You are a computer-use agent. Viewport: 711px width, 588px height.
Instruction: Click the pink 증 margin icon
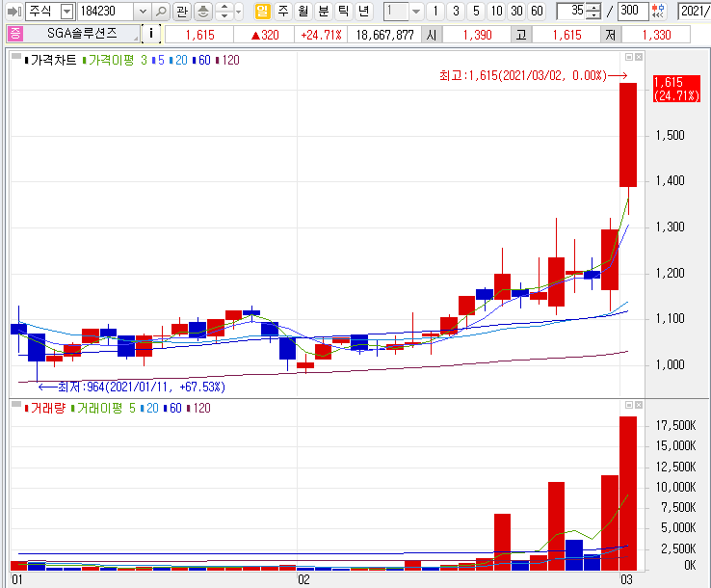coord(15,34)
